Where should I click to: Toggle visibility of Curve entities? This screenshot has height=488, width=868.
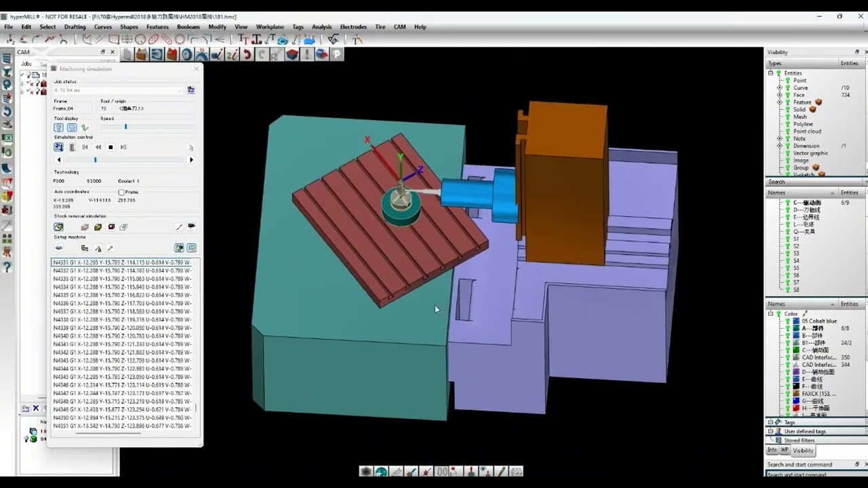tap(787, 88)
